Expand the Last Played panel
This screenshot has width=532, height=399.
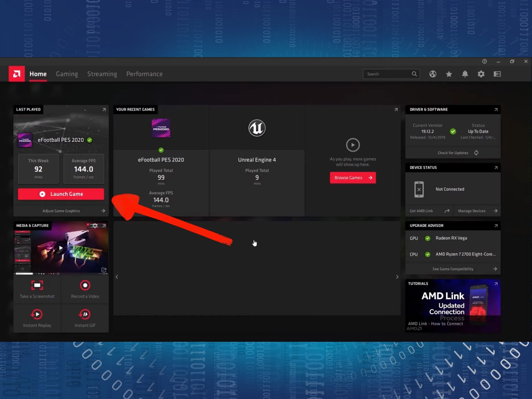[104, 110]
